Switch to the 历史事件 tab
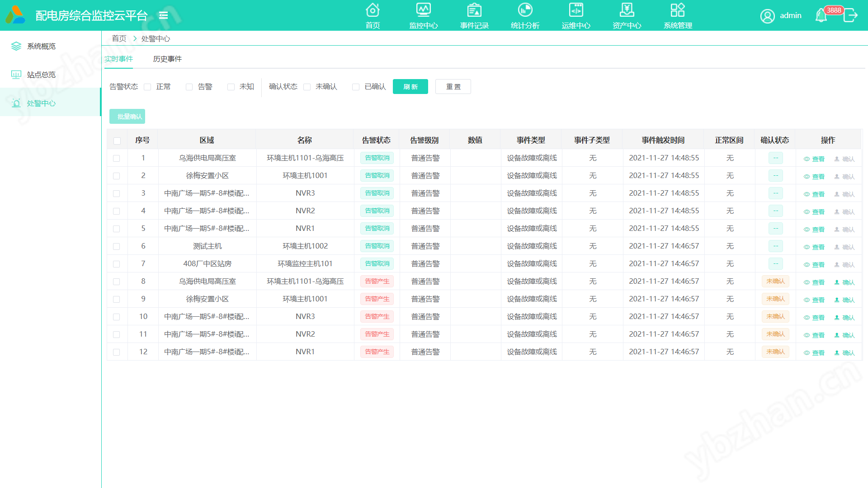This screenshot has width=868, height=488. pos(167,59)
